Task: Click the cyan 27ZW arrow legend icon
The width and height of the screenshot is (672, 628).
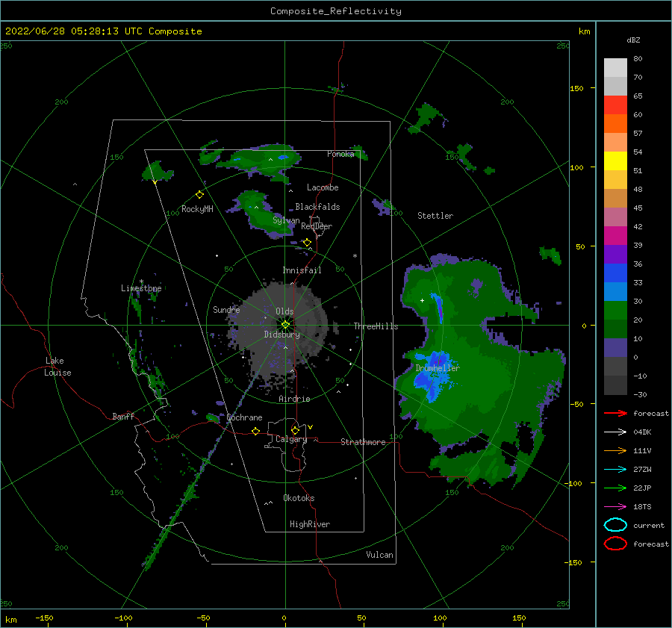Action: pos(615,470)
